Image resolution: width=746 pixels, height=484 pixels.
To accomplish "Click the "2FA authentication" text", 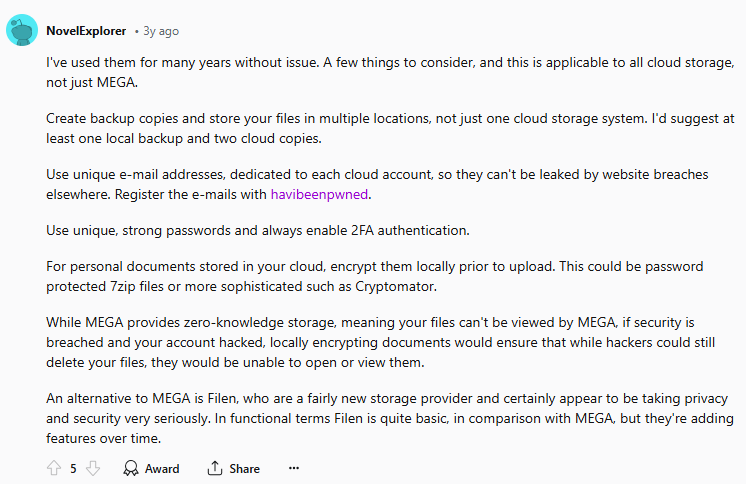I will pyautogui.click(x=413, y=231).
